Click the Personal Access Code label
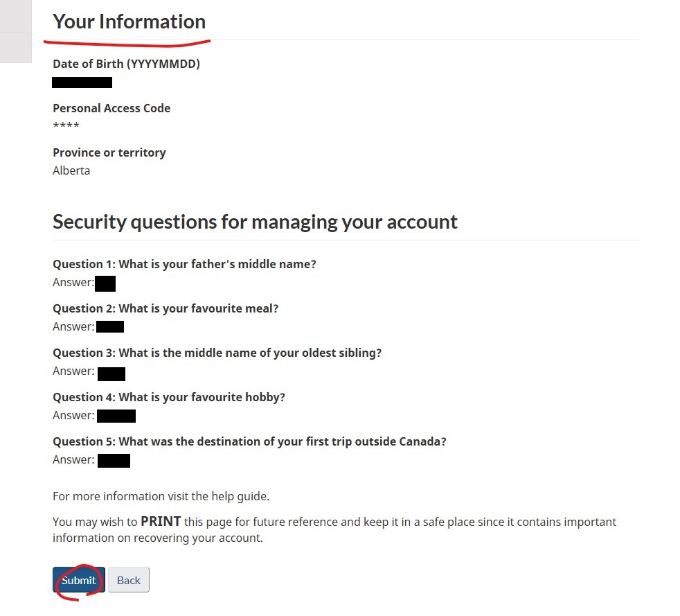Image resolution: width=680 pixels, height=616 pixels. tap(111, 108)
